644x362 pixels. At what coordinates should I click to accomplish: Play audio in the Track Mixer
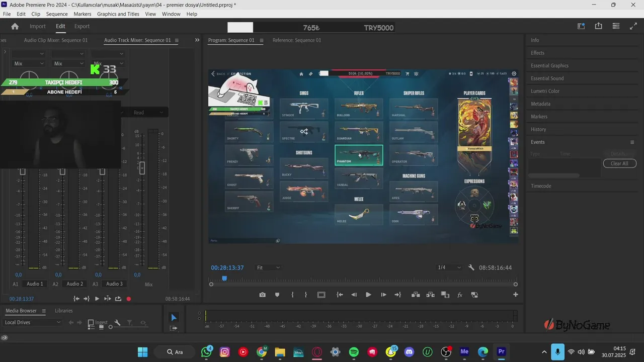coord(97,299)
